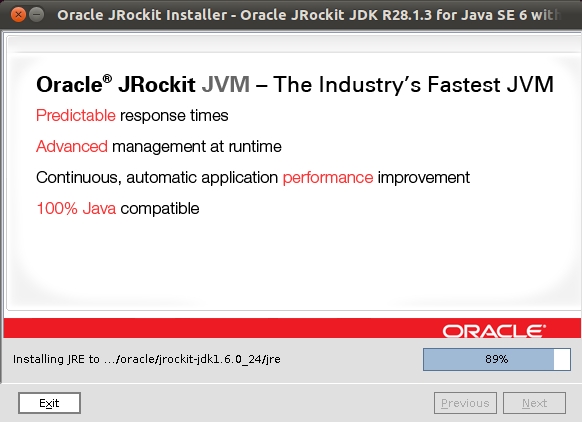Viewport: 582px width, 422px height.
Task: Minimize the installer window
Action: [36, 15]
